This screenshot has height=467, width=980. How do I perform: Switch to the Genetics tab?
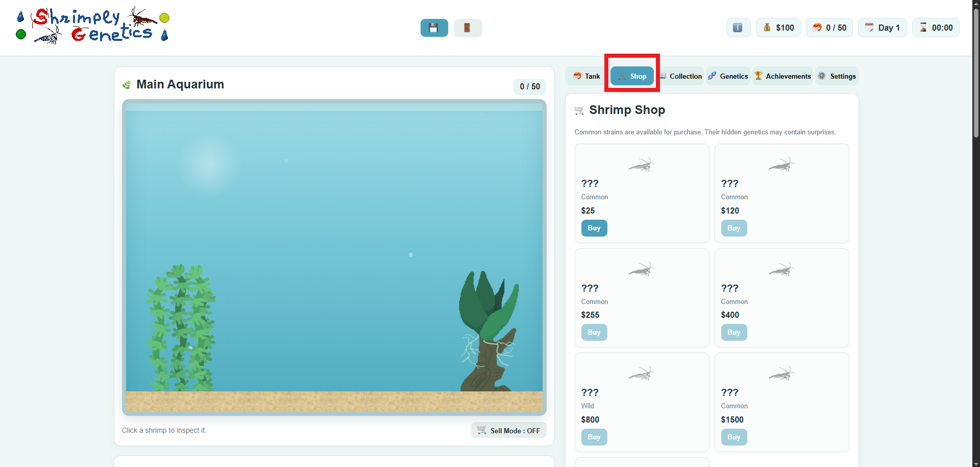728,76
